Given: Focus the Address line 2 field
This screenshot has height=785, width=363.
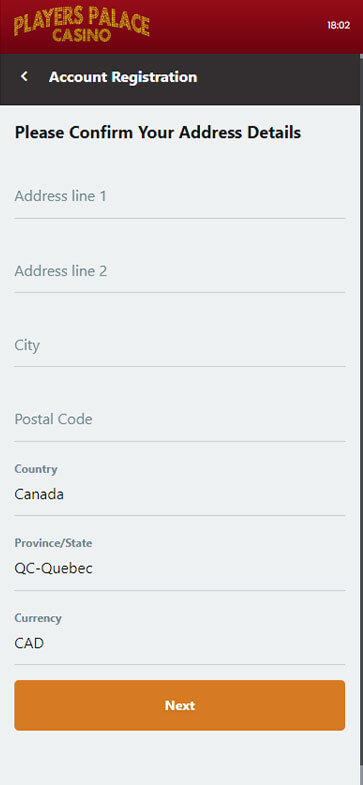Looking at the screenshot, I should click(x=180, y=271).
